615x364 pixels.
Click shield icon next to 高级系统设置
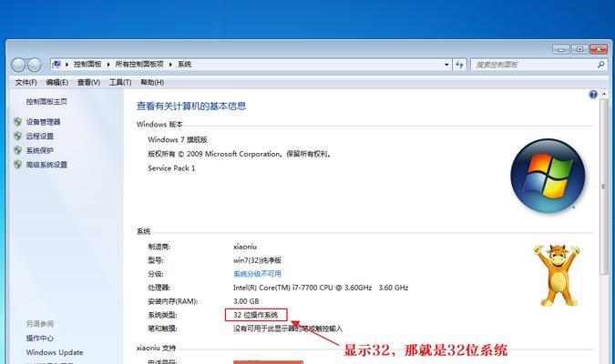(17, 165)
